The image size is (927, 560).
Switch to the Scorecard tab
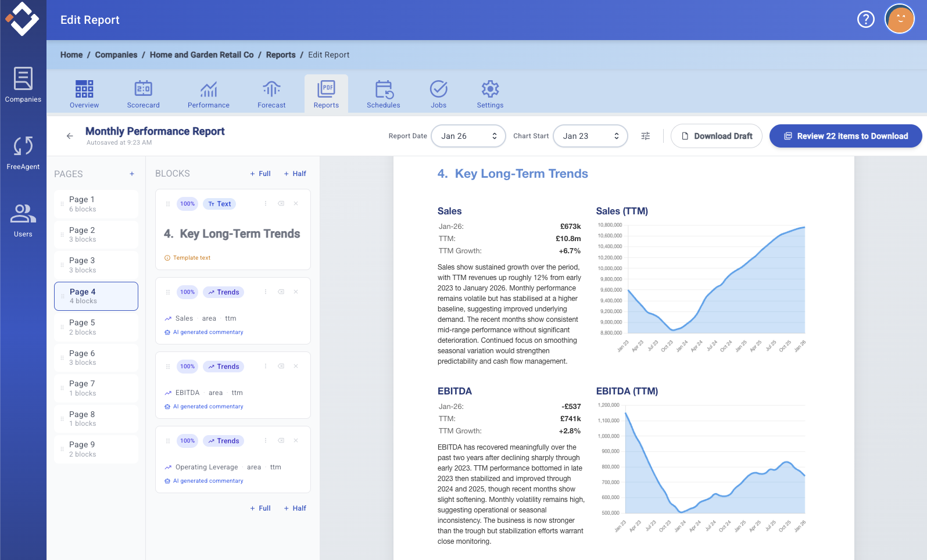144,94
